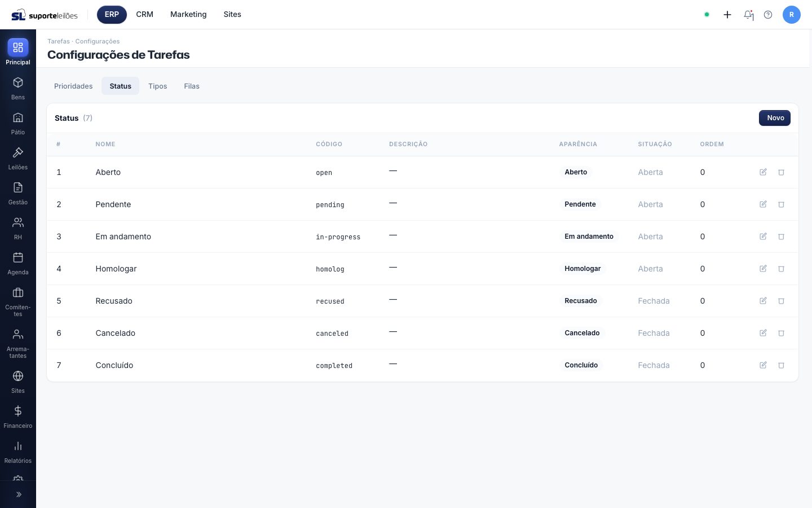Delete the Cancelado status
Image resolution: width=812 pixels, height=508 pixels.
(782, 333)
